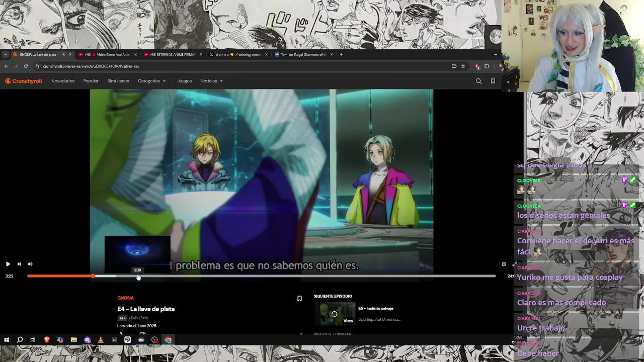Play the paused video
This screenshot has width=644, height=362.
[x=8, y=264]
